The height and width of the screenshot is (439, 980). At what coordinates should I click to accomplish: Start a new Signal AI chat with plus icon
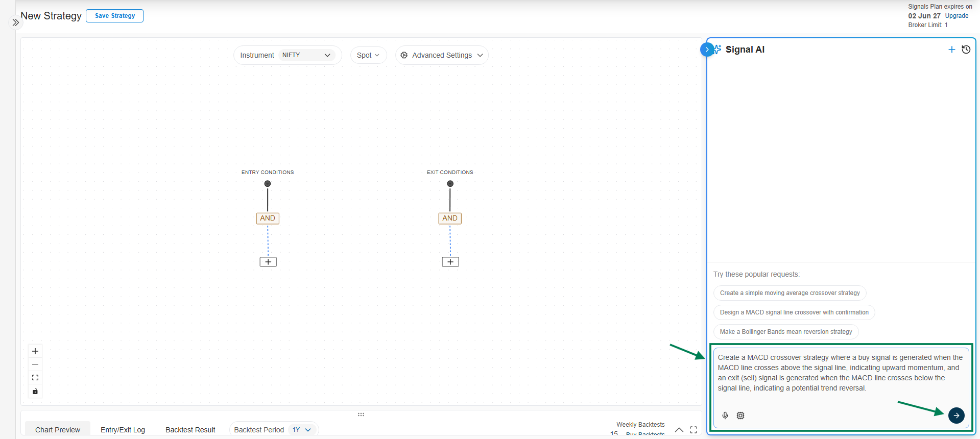point(951,50)
